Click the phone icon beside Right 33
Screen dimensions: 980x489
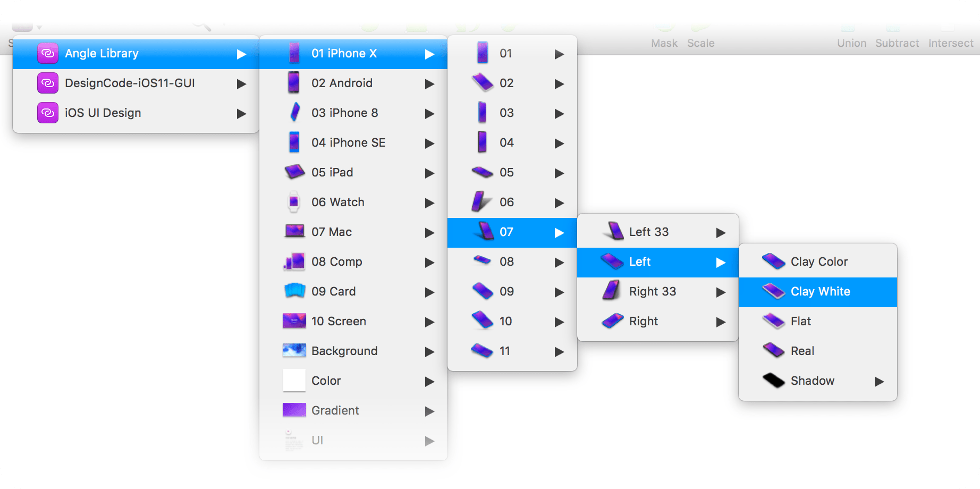612,291
